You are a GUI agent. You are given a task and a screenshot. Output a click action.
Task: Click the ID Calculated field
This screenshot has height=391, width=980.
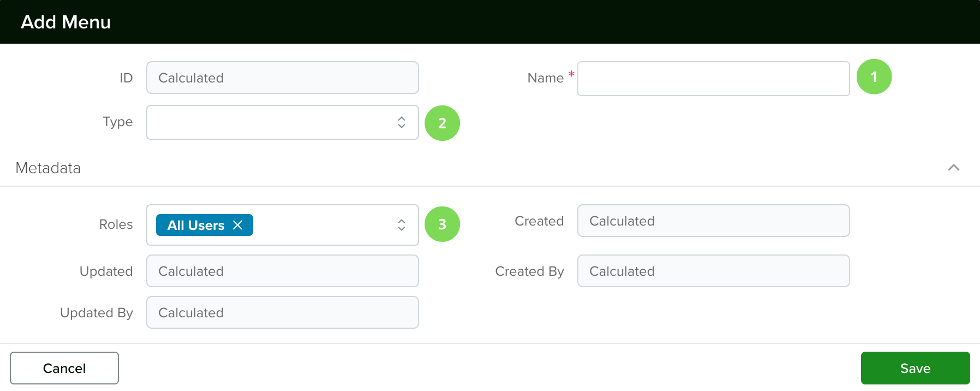coord(283,78)
